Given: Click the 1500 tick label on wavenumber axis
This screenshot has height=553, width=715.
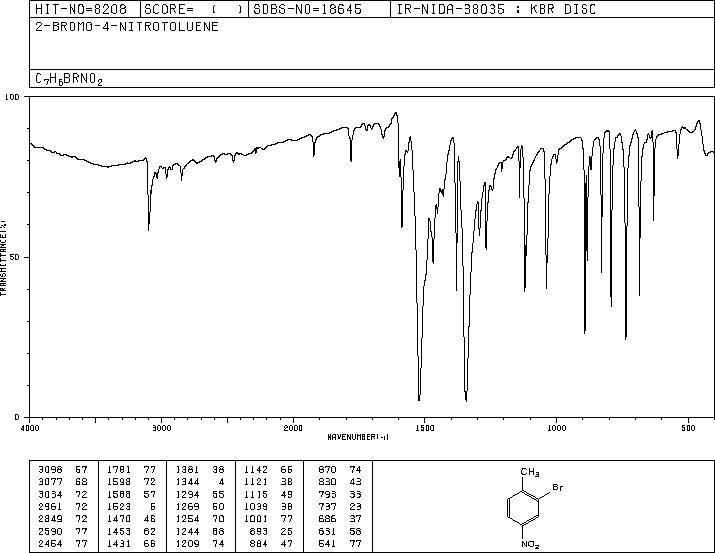Looking at the screenshot, I should 425,428.
